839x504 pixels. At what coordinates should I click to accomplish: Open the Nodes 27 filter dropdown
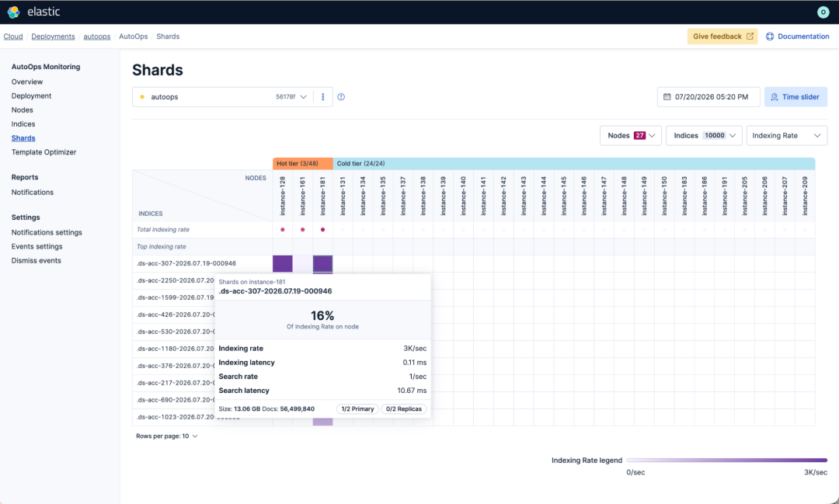pyautogui.click(x=631, y=135)
